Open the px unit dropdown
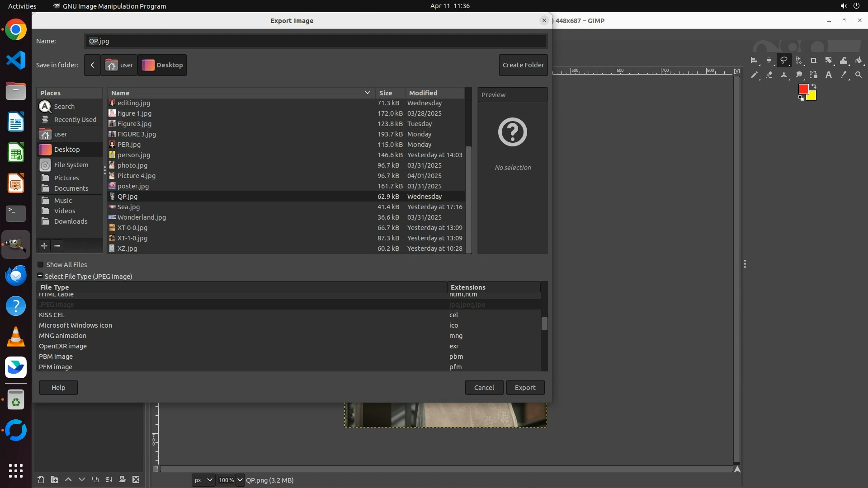This screenshot has width=868, height=488. (x=203, y=480)
